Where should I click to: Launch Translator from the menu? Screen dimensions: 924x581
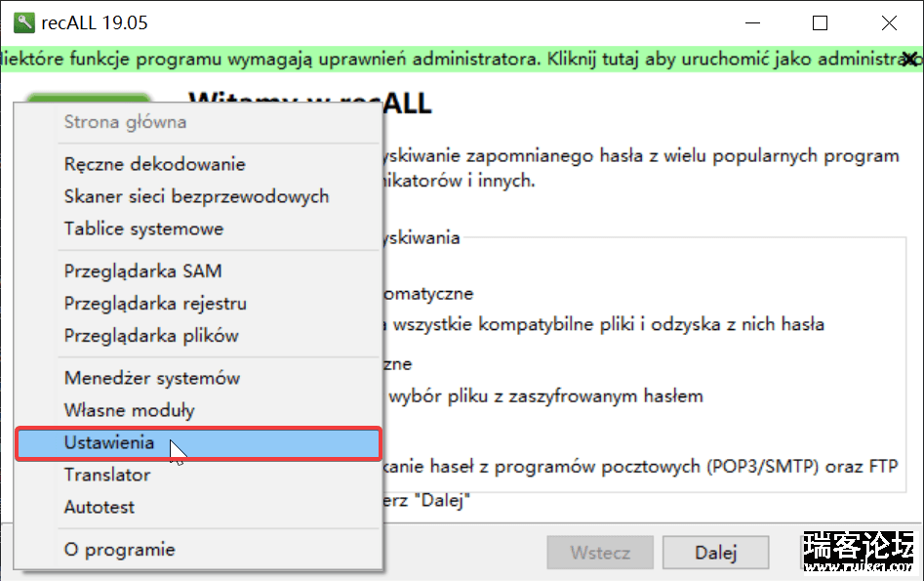pos(199,475)
